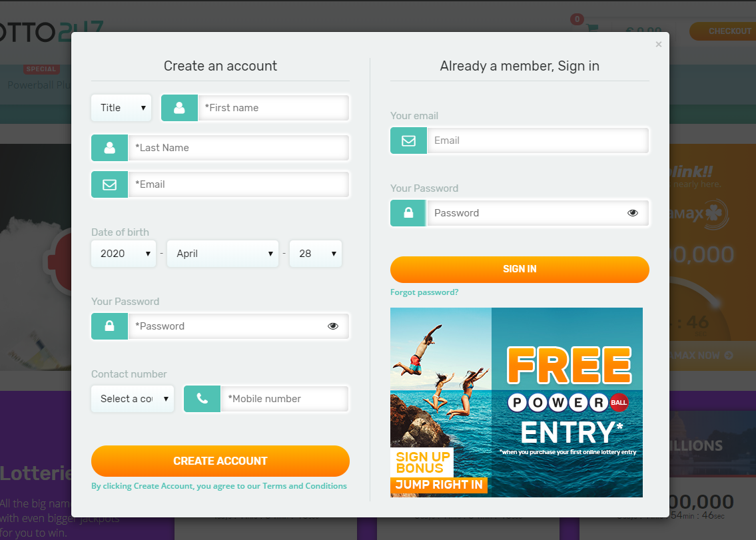Click the person icon beside Last Name
756x540 pixels.
coord(109,148)
